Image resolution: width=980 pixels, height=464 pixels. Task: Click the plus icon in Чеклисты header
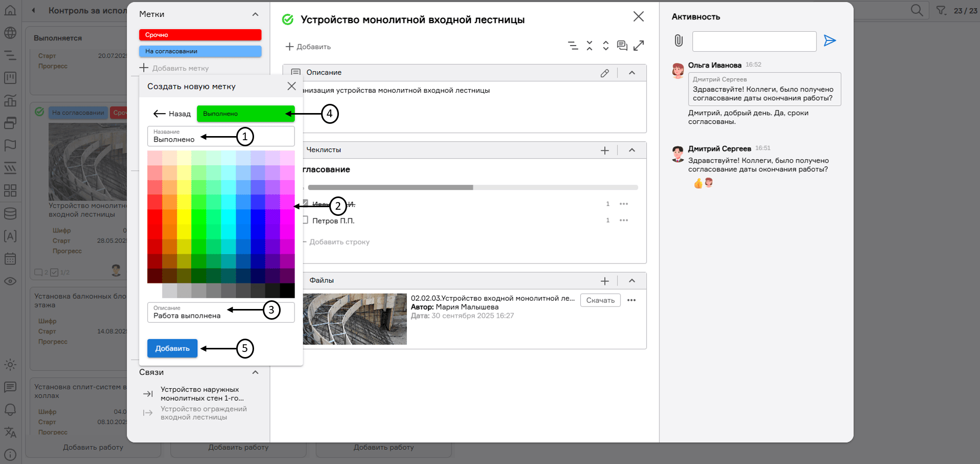click(605, 150)
